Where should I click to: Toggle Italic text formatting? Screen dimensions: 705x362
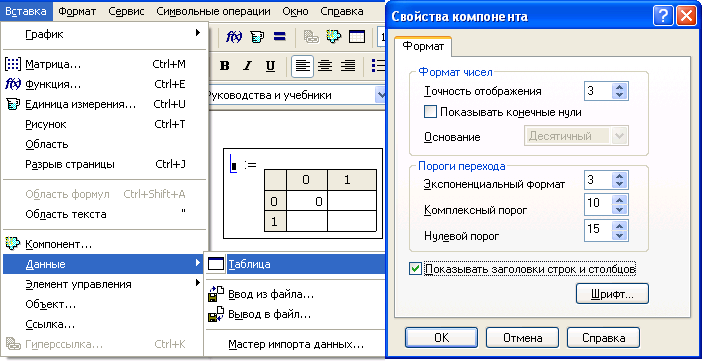(x=247, y=66)
